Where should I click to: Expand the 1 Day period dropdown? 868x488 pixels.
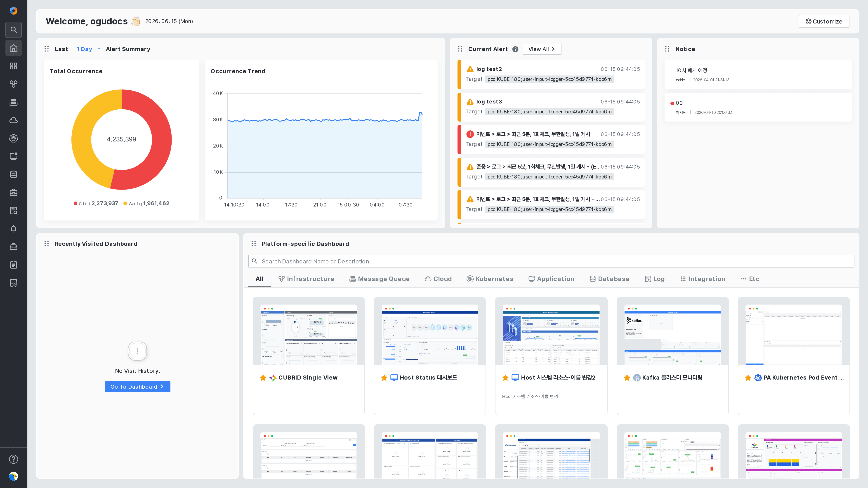[x=88, y=49]
